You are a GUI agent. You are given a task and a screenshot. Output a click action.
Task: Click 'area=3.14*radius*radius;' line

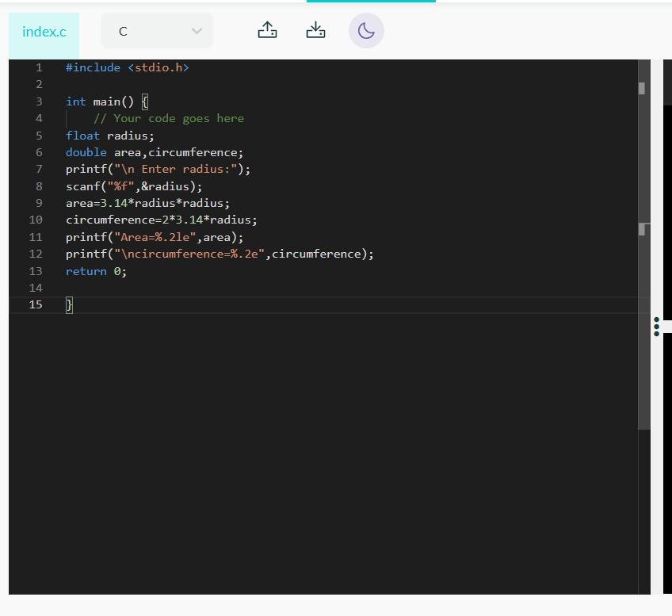coord(148,203)
